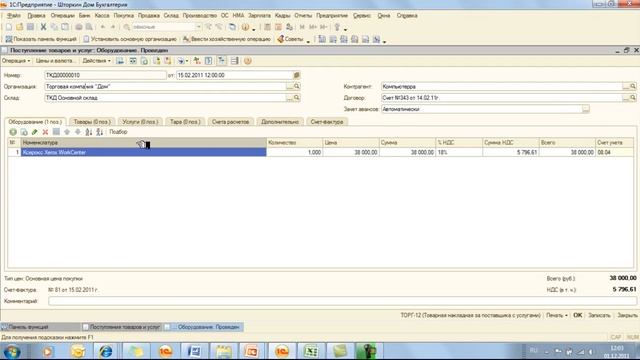Viewport: 640px width, 360px height.
Task: Open the Файл menu
Action: 13,16
